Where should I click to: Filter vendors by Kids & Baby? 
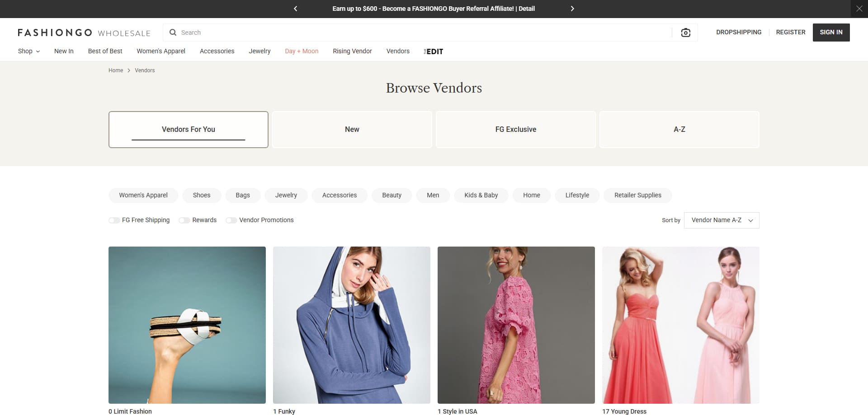tap(481, 195)
